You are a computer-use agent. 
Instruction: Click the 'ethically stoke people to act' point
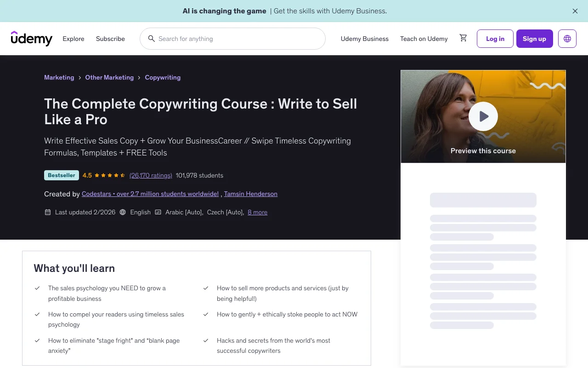point(287,314)
